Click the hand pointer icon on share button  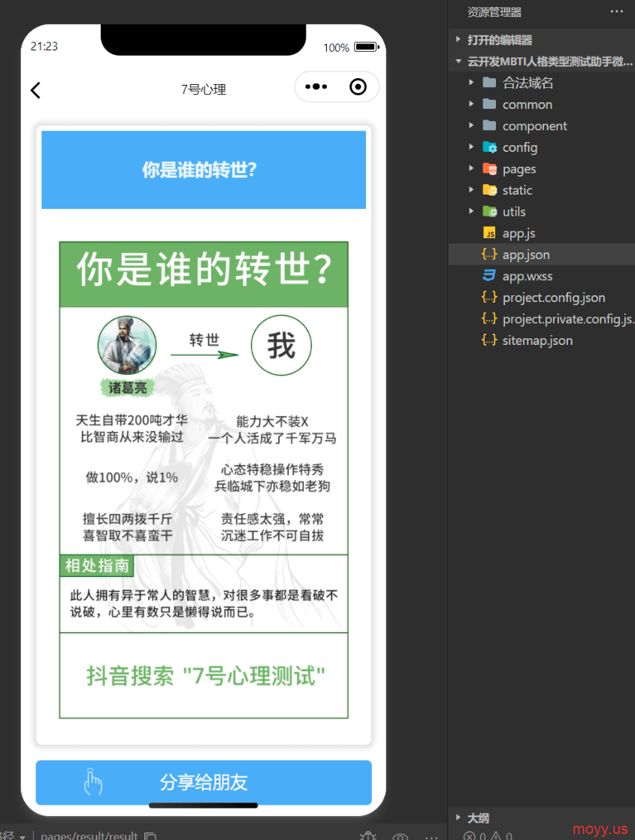92,782
